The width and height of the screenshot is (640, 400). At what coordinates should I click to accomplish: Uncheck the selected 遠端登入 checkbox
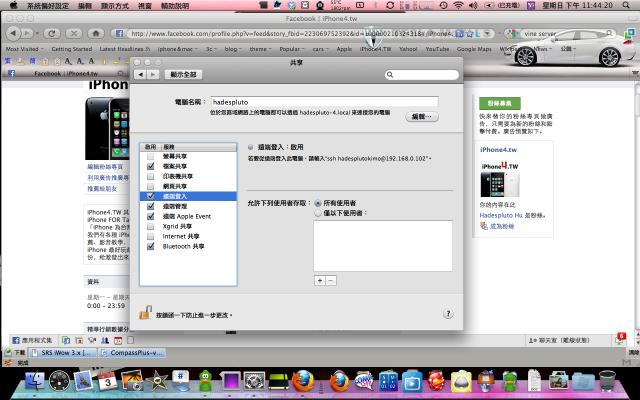pos(150,196)
